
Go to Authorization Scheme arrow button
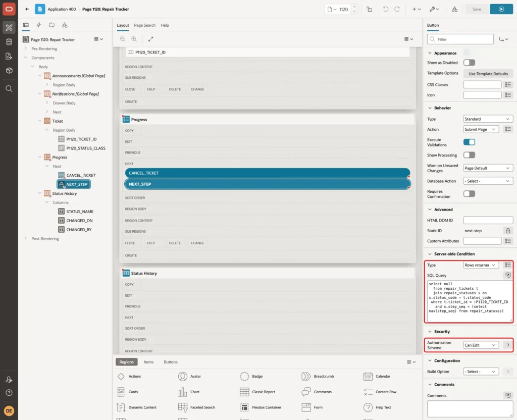click(508, 345)
